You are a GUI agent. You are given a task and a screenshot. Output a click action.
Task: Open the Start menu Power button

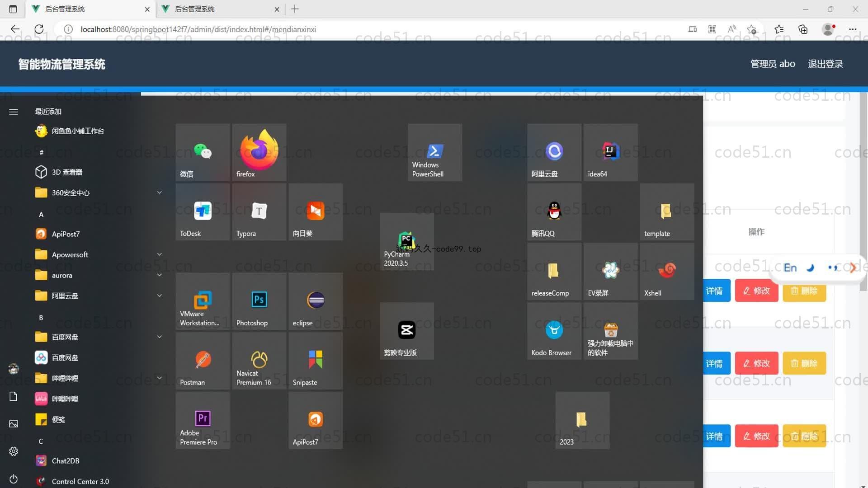[x=14, y=479]
